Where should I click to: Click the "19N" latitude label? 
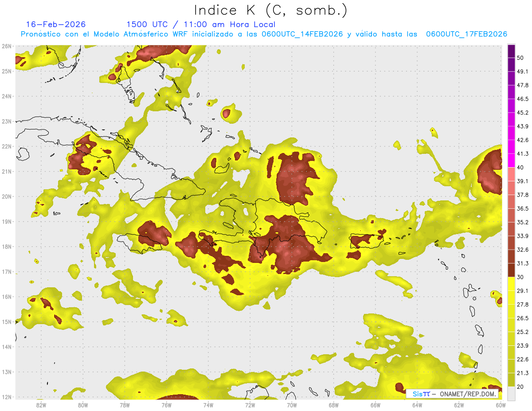(6, 221)
